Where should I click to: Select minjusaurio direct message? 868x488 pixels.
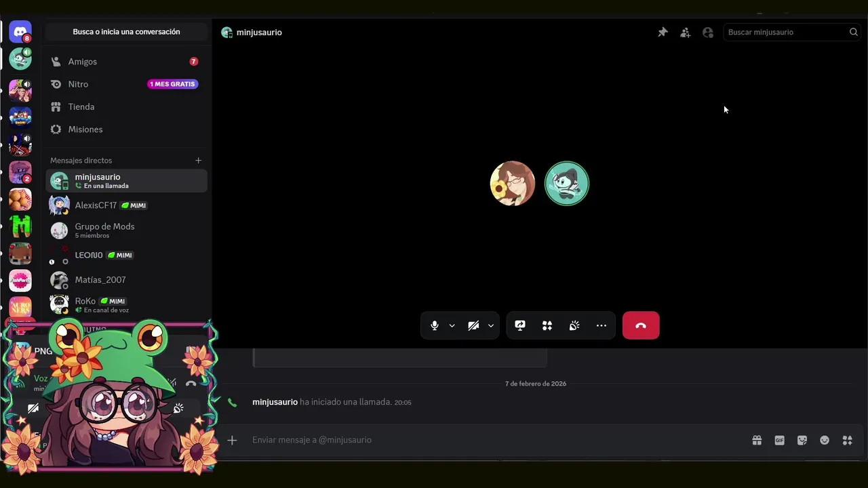pos(126,181)
